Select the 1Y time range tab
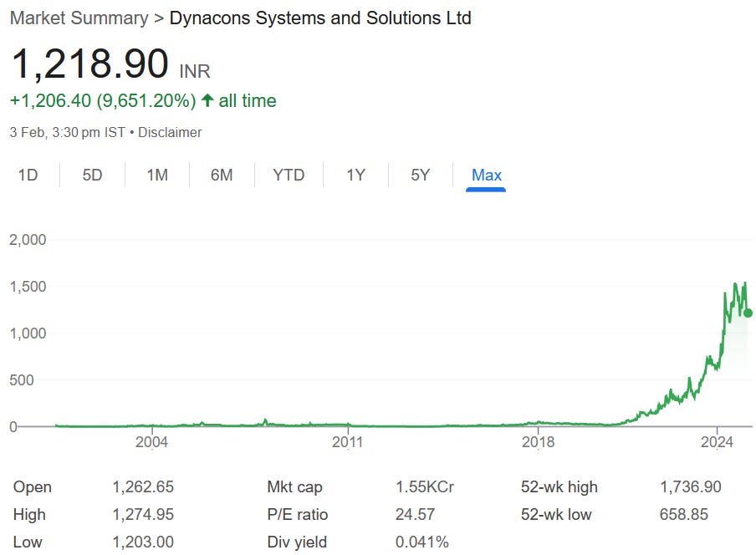Image resolution: width=756 pixels, height=555 pixels. tap(355, 175)
